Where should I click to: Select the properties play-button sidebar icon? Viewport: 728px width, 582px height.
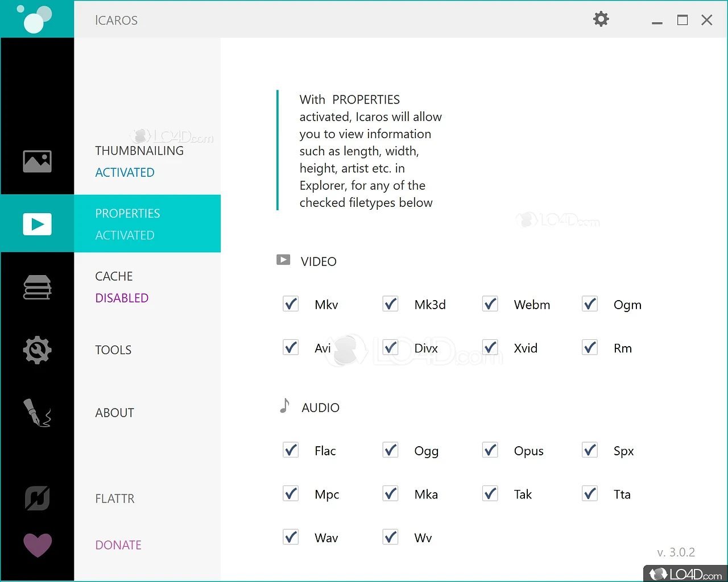37,224
